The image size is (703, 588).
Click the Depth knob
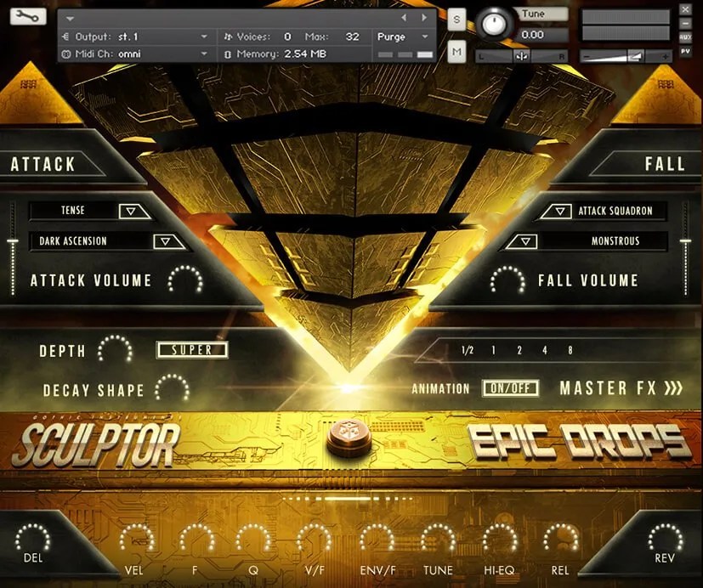click(115, 349)
